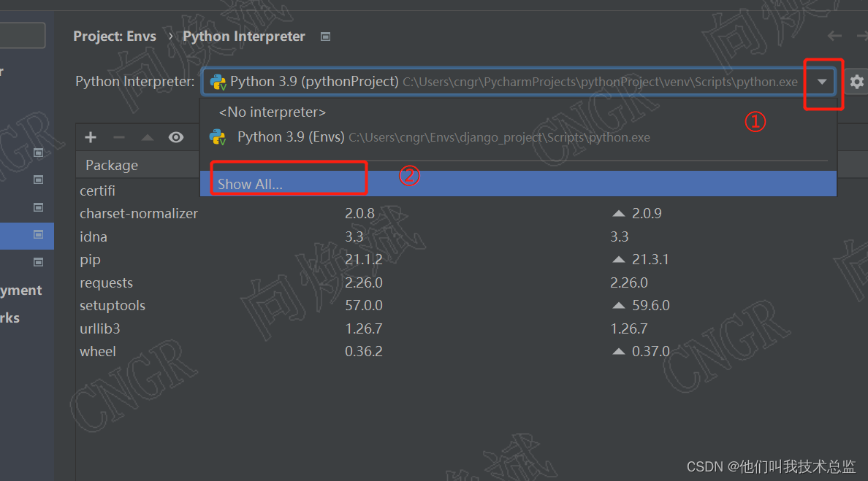Click the Python logo in the interpreter field
This screenshot has width=868, height=481.
[x=218, y=82]
